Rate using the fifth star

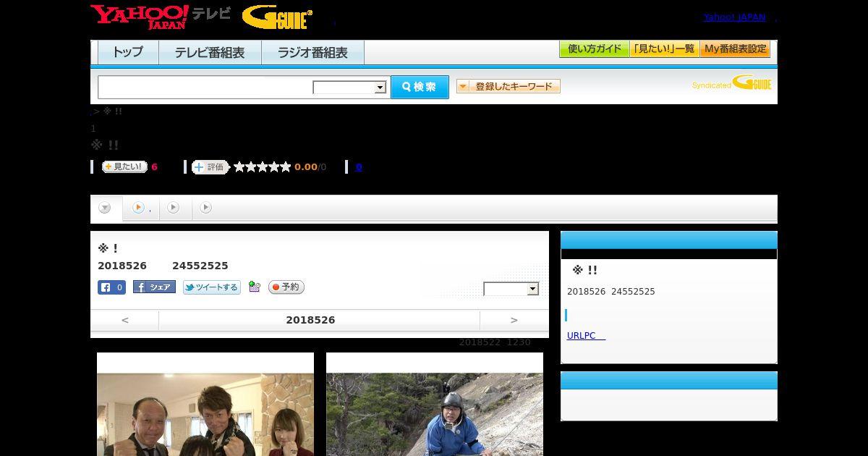tap(286, 167)
